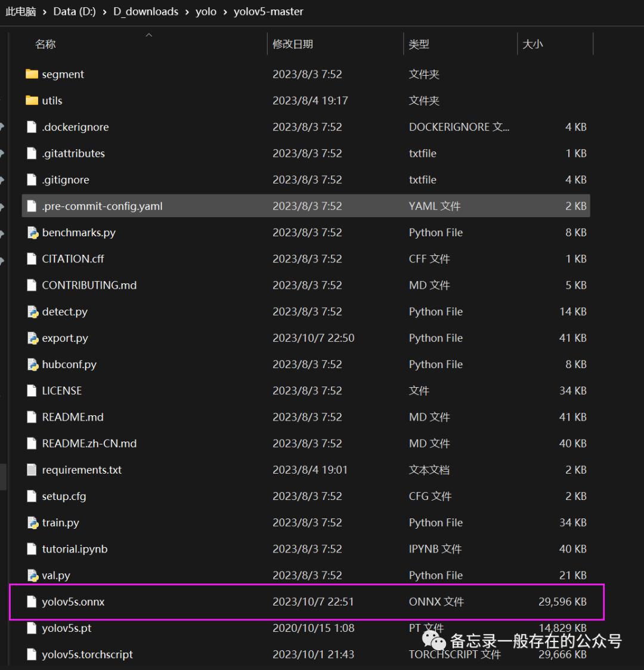Click the file name .dockerignore
This screenshot has width=644, height=670.
(75, 127)
